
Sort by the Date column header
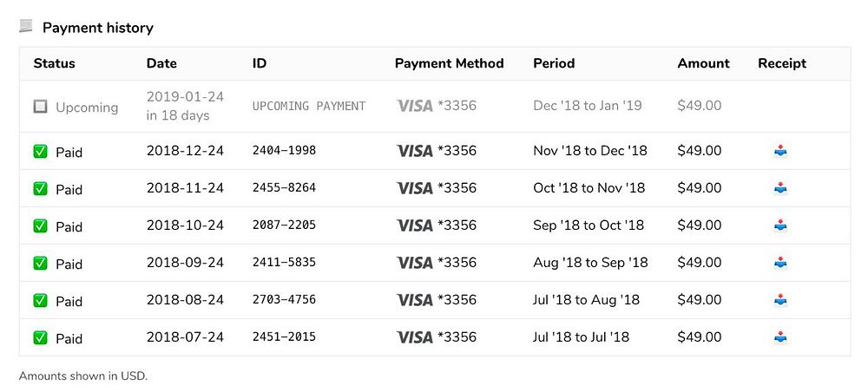[161, 63]
